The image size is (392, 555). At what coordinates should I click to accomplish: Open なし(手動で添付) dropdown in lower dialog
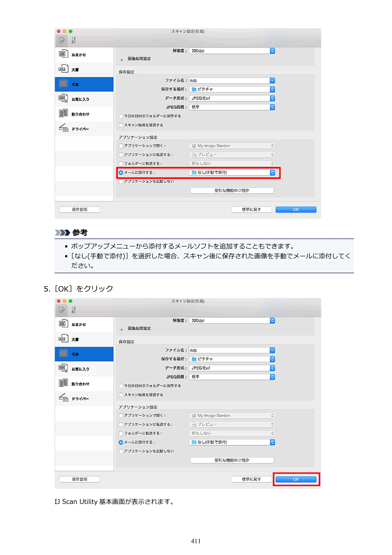(232, 442)
